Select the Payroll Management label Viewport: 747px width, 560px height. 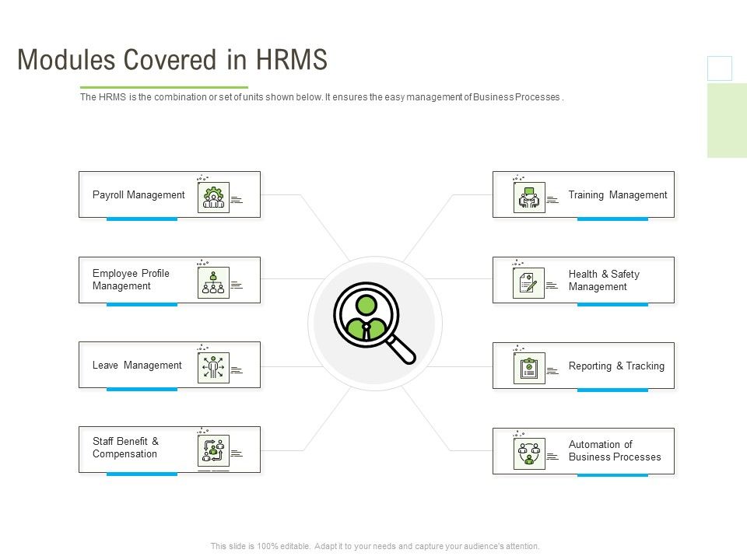[x=139, y=195]
